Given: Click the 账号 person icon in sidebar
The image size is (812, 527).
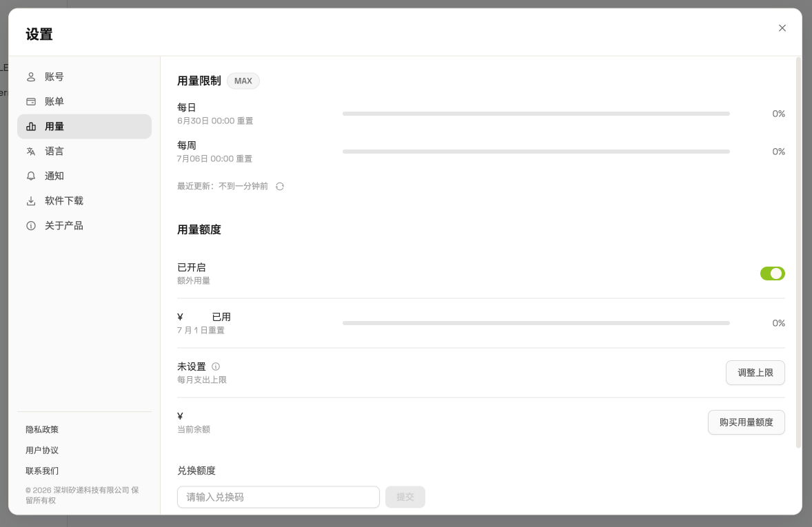Looking at the screenshot, I should [x=31, y=76].
